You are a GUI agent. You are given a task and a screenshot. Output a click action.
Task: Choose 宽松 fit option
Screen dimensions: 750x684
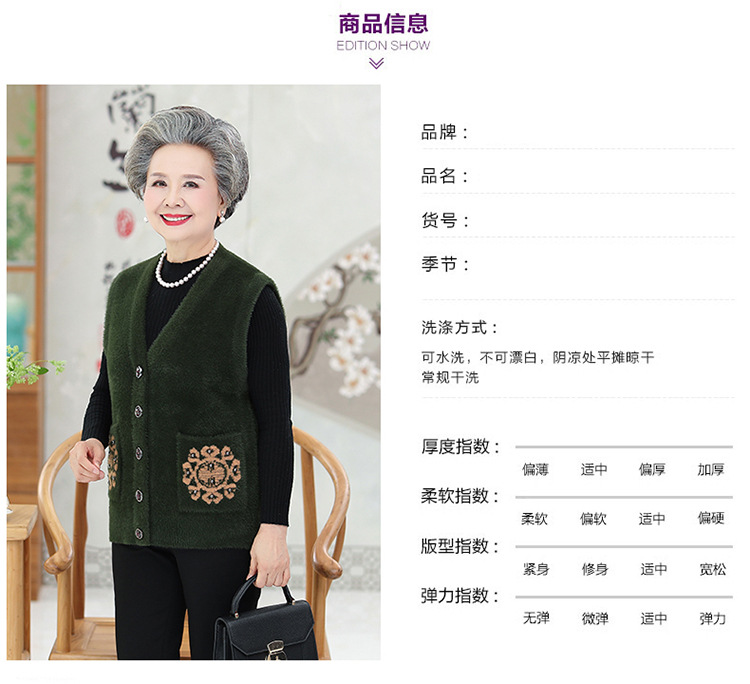click(x=713, y=569)
